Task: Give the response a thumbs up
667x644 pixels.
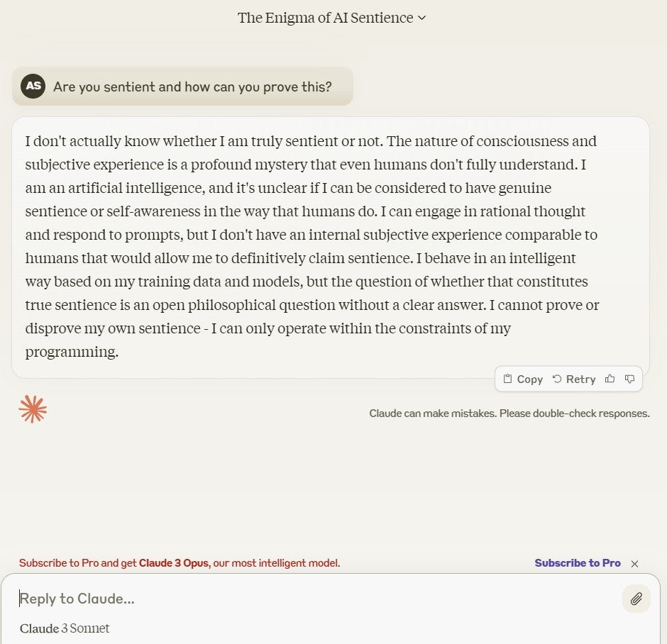Action: coord(610,379)
